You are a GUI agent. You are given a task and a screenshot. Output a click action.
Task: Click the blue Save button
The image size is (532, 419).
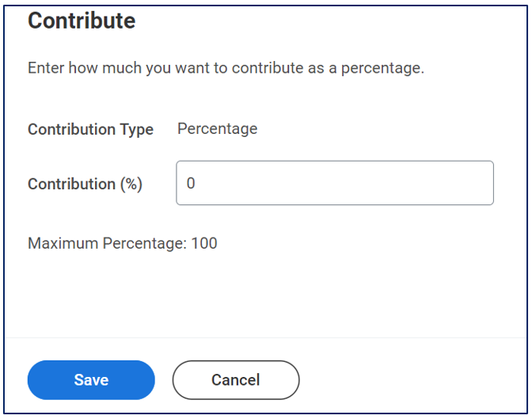point(91,380)
